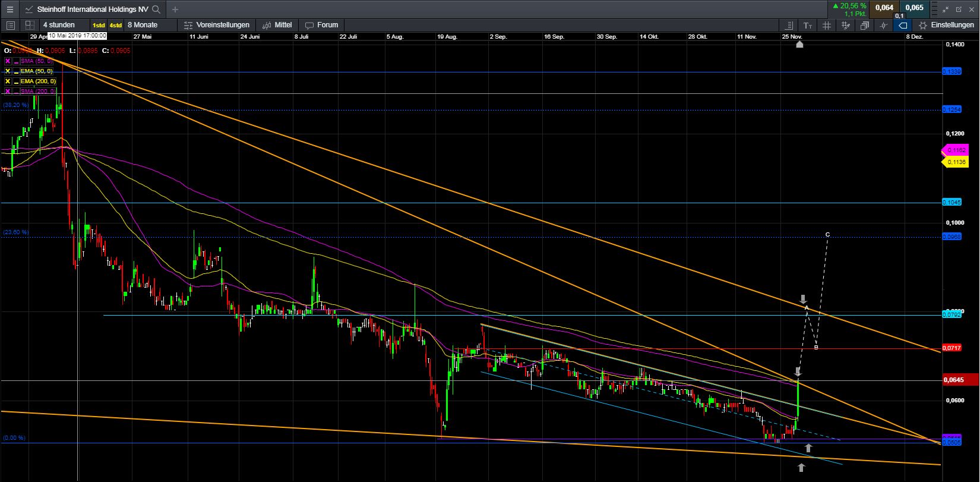This screenshot has width=980, height=482.
Task: Select the red 0,0717 line price label
Action: click(x=952, y=348)
